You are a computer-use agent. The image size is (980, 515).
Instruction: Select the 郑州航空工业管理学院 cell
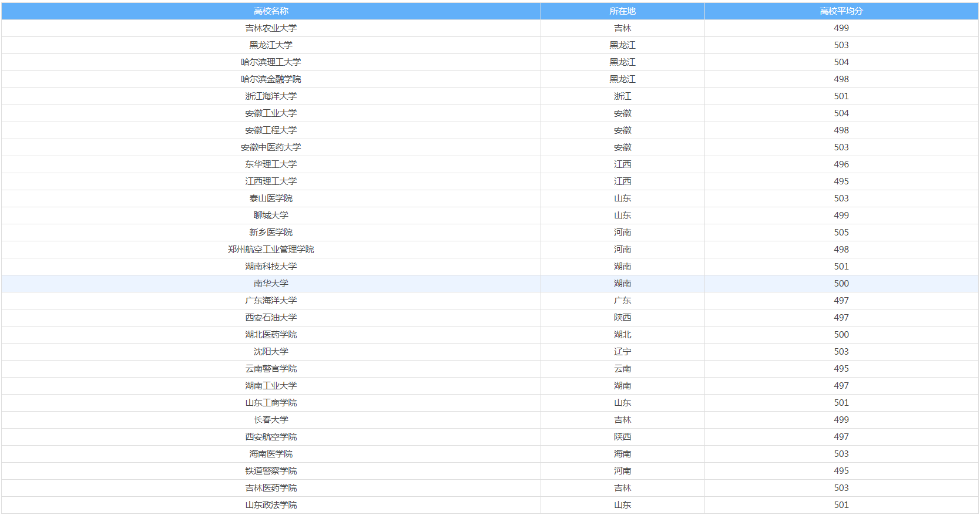coord(271,250)
